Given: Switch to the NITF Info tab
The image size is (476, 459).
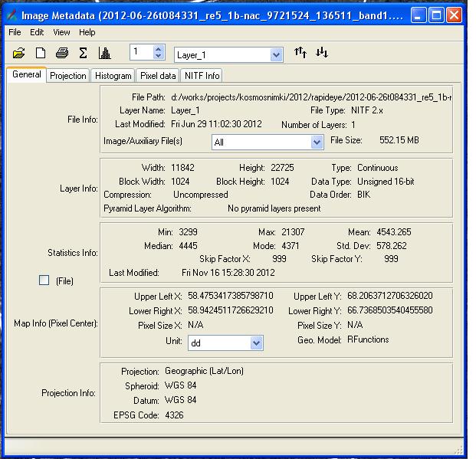Looking at the screenshot, I should [x=202, y=76].
